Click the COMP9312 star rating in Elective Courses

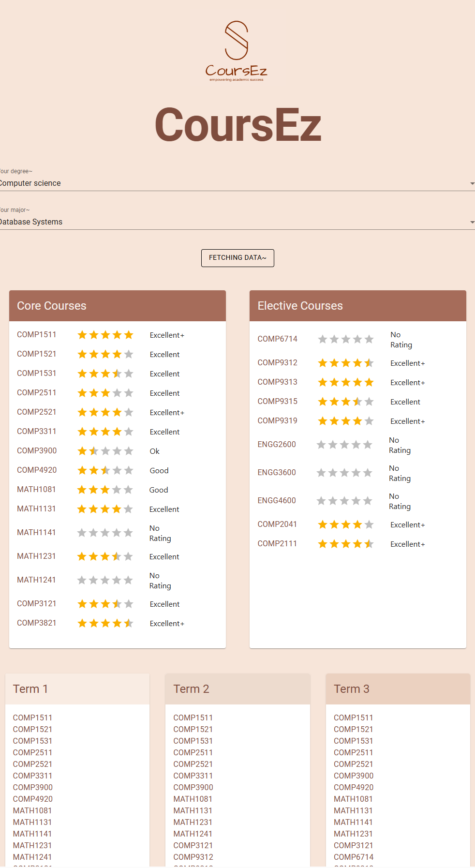(346, 363)
